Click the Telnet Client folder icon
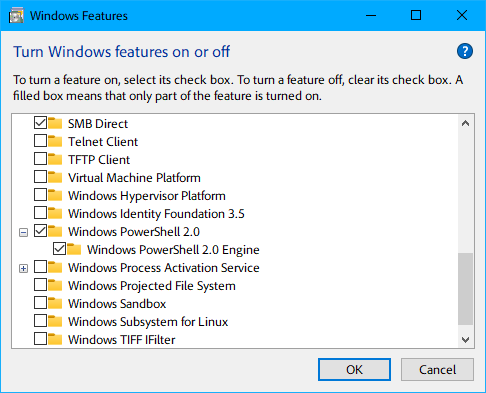 [x=55, y=141]
